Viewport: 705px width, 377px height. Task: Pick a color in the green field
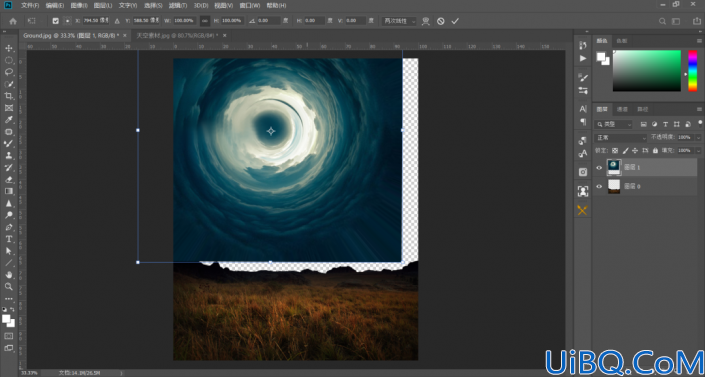coord(647,71)
